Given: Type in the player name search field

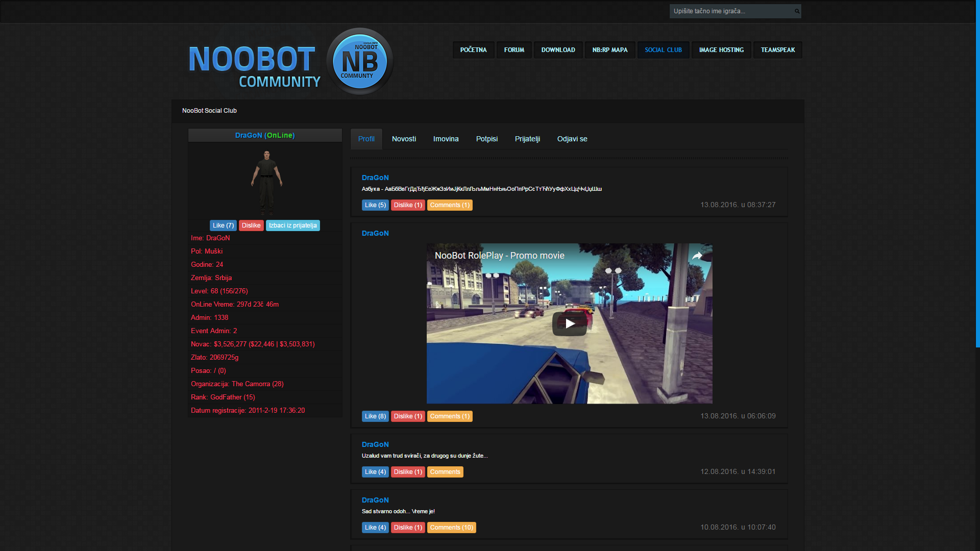Looking at the screenshot, I should click(x=730, y=11).
